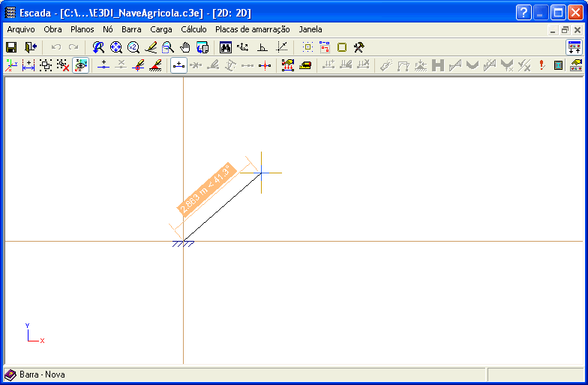Click the dotted square selection icon
The height and width of the screenshot is (385, 588).
point(307,47)
